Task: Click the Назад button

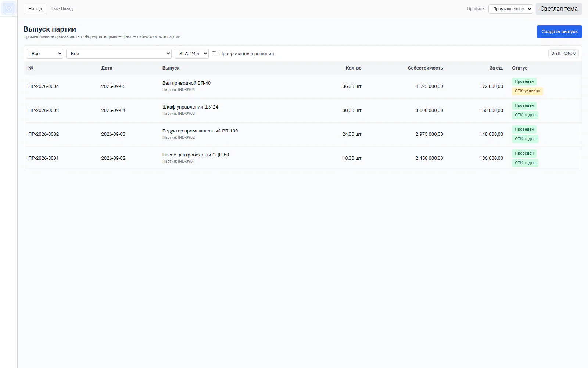Action: coord(35,8)
